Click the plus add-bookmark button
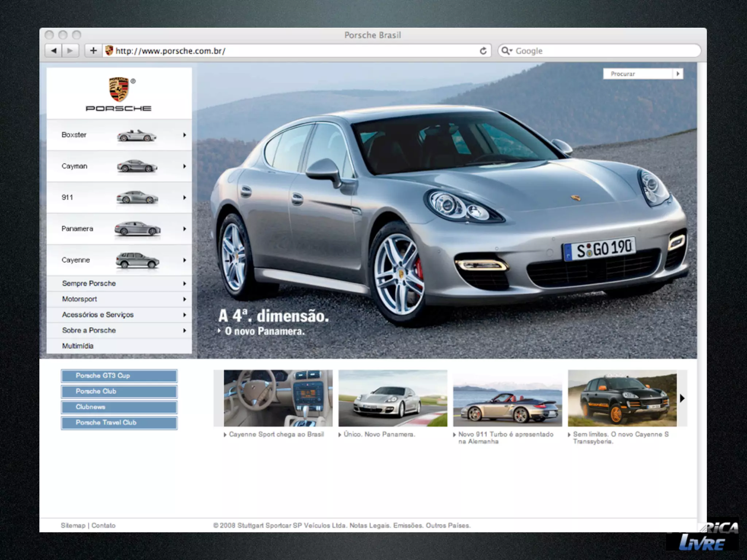The height and width of the screenshot is (560, 747). [93, 51]
